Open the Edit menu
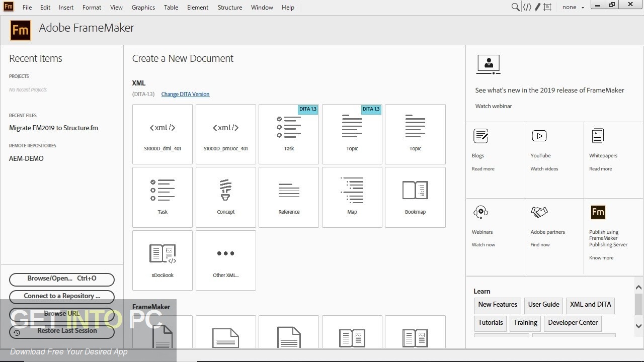This screenshot has height=362, width=644. coord(45,8)
